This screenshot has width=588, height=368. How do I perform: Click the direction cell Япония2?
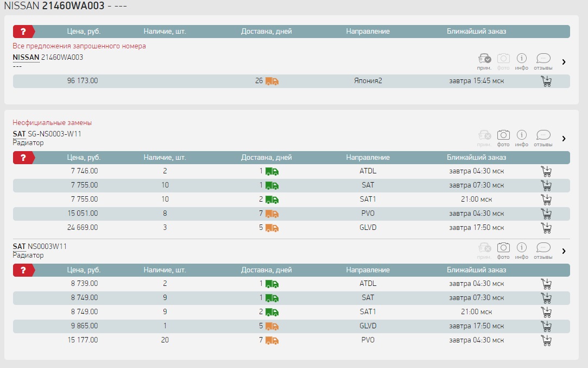[x=368, y=81]
